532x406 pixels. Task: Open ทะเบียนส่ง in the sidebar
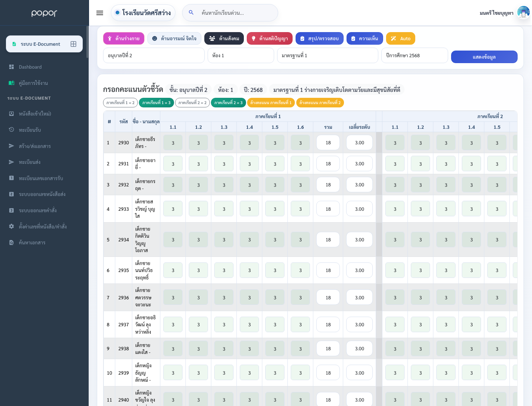44,162
